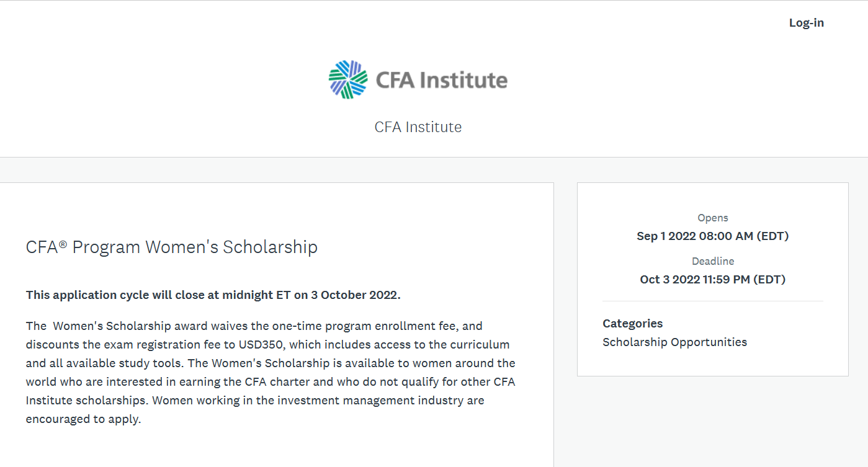
Task: Select the CFA Institute text under the logo
Action: coord(418,127)
